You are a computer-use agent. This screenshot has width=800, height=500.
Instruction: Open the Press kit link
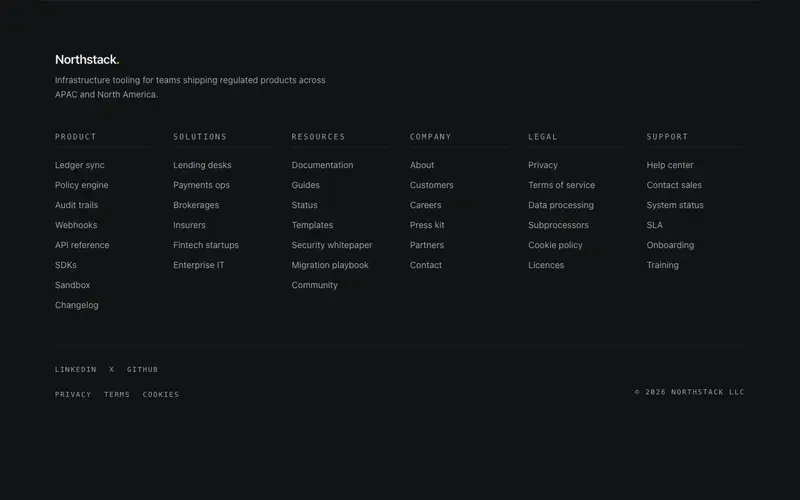pos(427,225)
